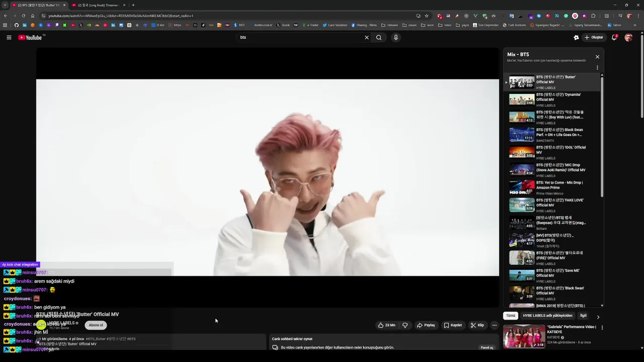This screenshot has height=362, width=644.
Task: Open the Son Depremler bookmark
Action: [486, 25]
